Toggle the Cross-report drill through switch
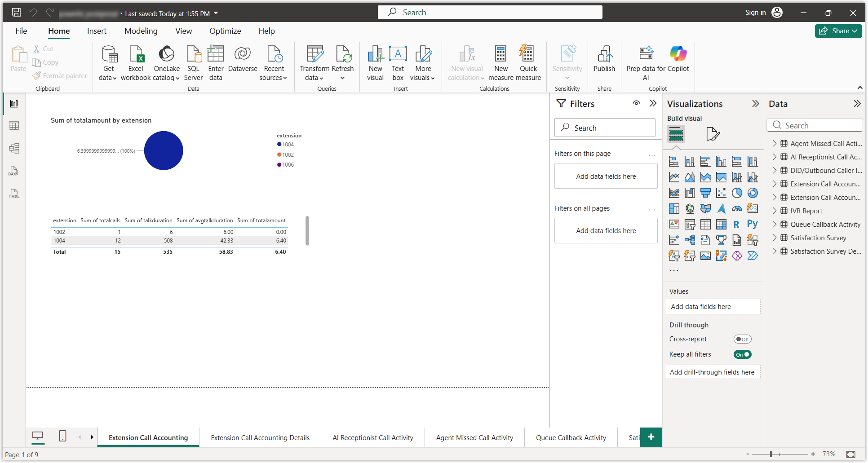Image resolution: width=868 pixels, height=463 pixels. point(742,340)
